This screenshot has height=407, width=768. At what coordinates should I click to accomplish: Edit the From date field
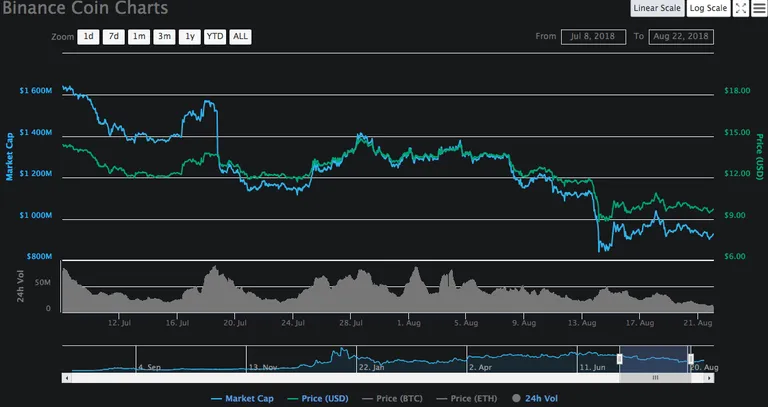(593, 37)
